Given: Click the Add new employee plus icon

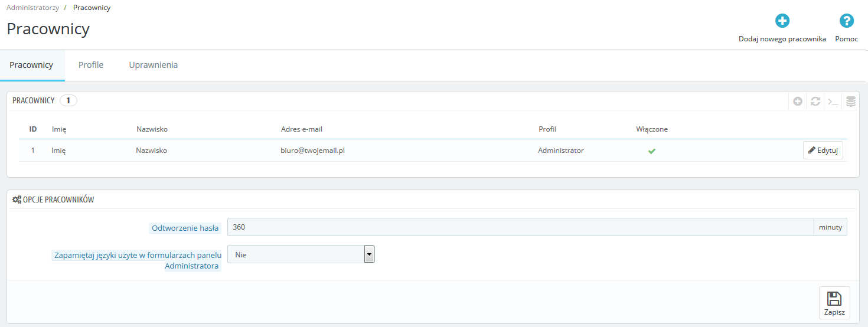Looking at the screenshot, I should click(782, 21).
